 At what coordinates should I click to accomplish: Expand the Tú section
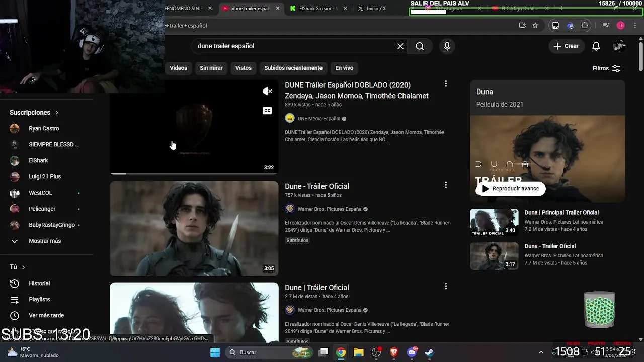[17, 267]
